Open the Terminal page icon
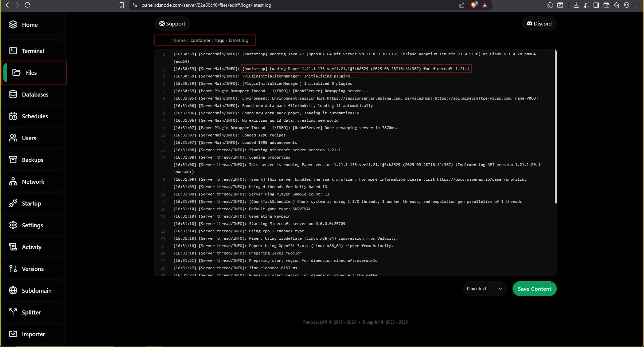This screenshot has width=644, height=347. [13, 51]
